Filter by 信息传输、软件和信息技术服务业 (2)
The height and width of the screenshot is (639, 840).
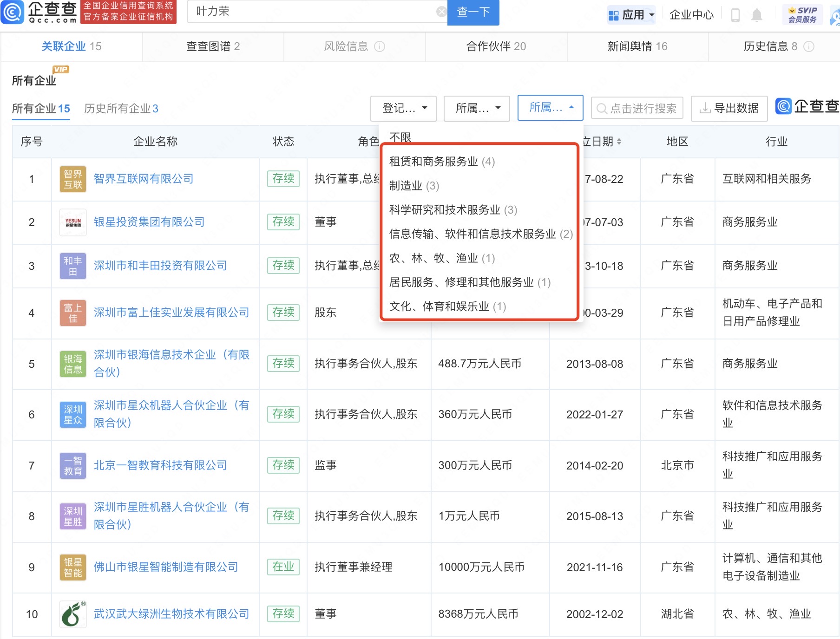coord(481,234)
